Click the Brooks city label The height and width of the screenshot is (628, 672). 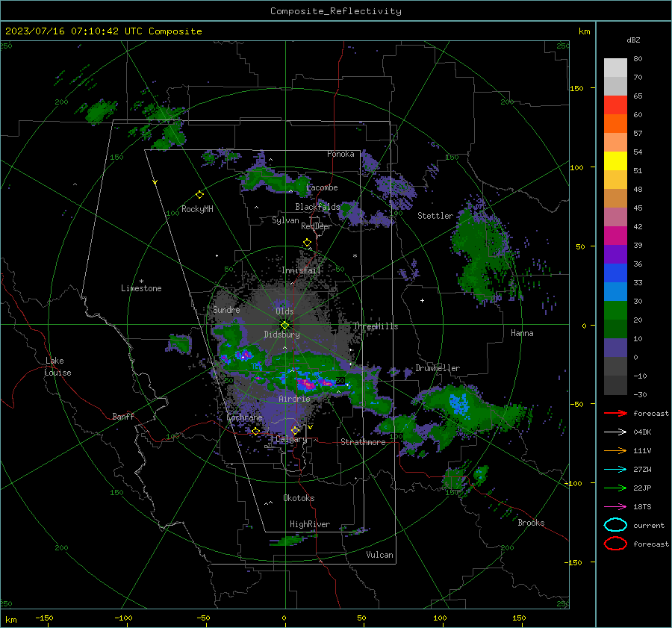click(531, 523)
